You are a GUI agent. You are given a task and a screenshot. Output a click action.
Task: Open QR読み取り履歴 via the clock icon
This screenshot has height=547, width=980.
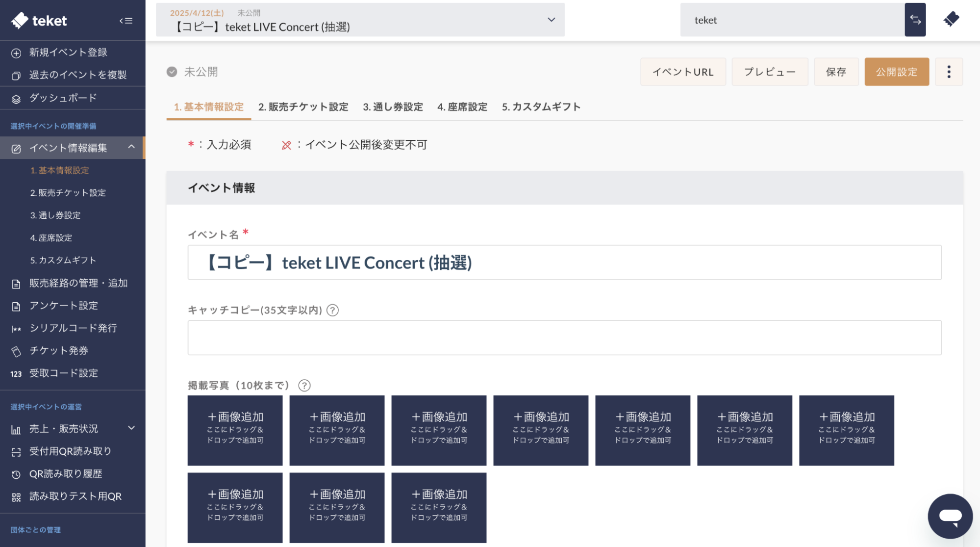coord(15,473)
